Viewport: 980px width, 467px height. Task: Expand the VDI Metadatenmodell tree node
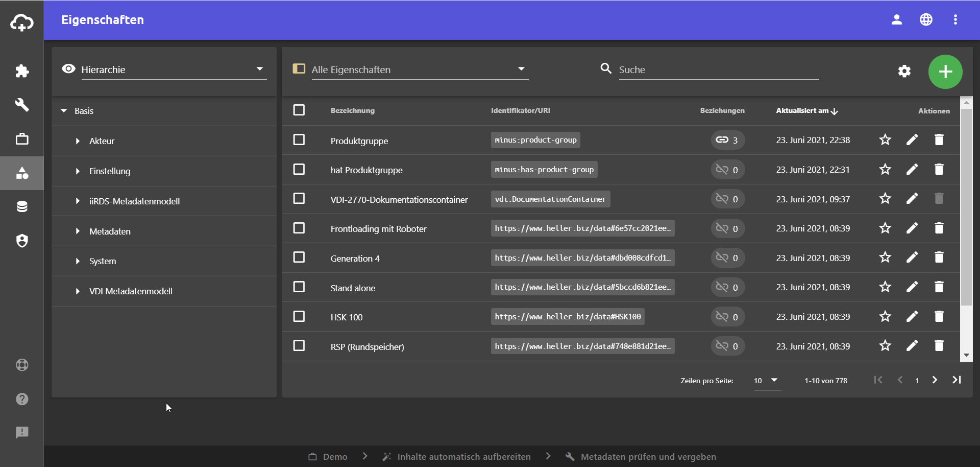pyautogui.click(x=78, y=291)
